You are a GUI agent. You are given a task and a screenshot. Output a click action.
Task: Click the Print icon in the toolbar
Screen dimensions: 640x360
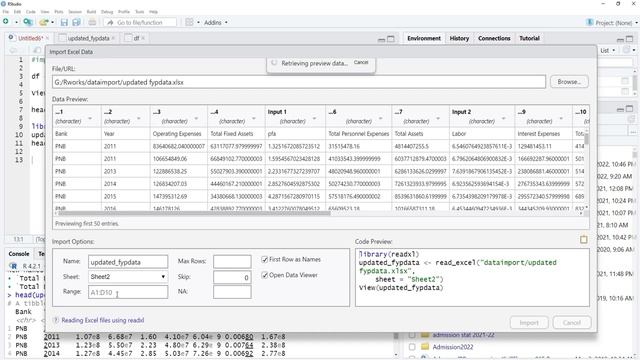pyautogui.click(x=92, y=22)
